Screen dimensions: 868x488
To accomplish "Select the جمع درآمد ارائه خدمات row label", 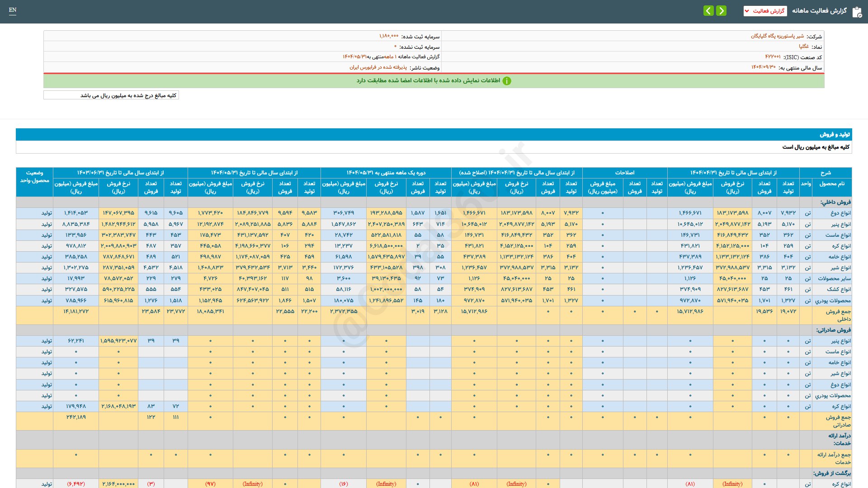I will coord(834,458).
